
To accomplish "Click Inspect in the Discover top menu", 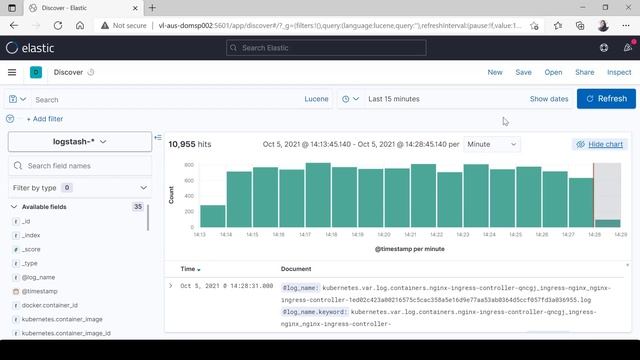I will tap(619, 72).
